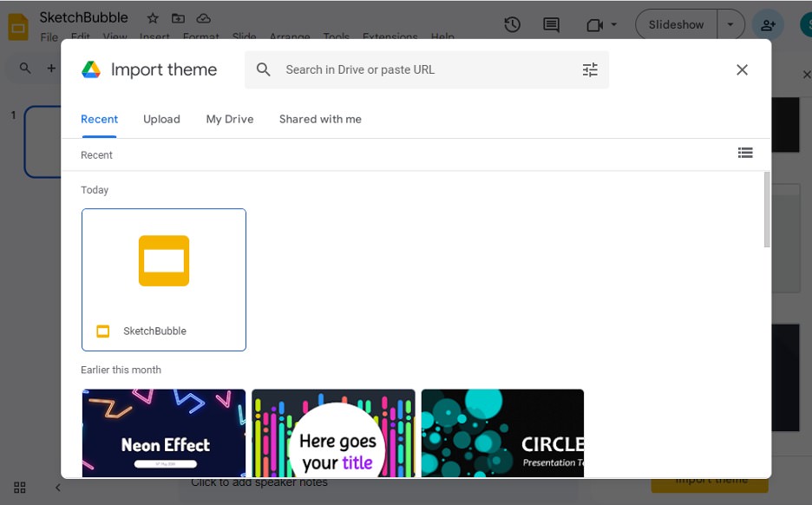Viewport: 812px width, 505px height.
Task: Close the Import theme dialog
Action: pyautogui.click(x=742, y=69)
